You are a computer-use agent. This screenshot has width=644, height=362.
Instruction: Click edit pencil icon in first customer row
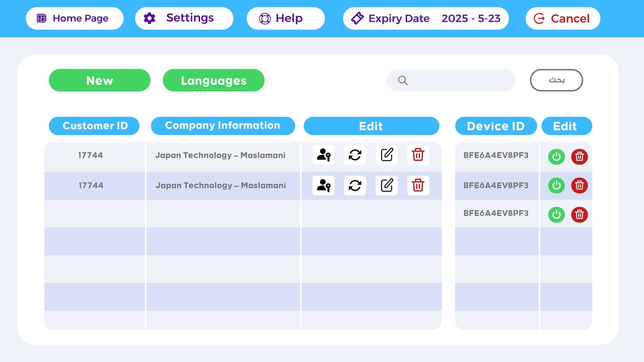point(386,155)
